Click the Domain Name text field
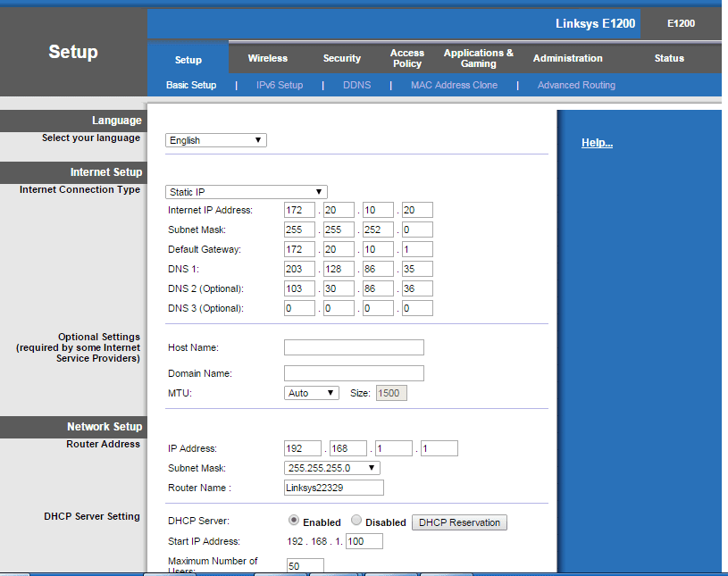 pos(354,373)
